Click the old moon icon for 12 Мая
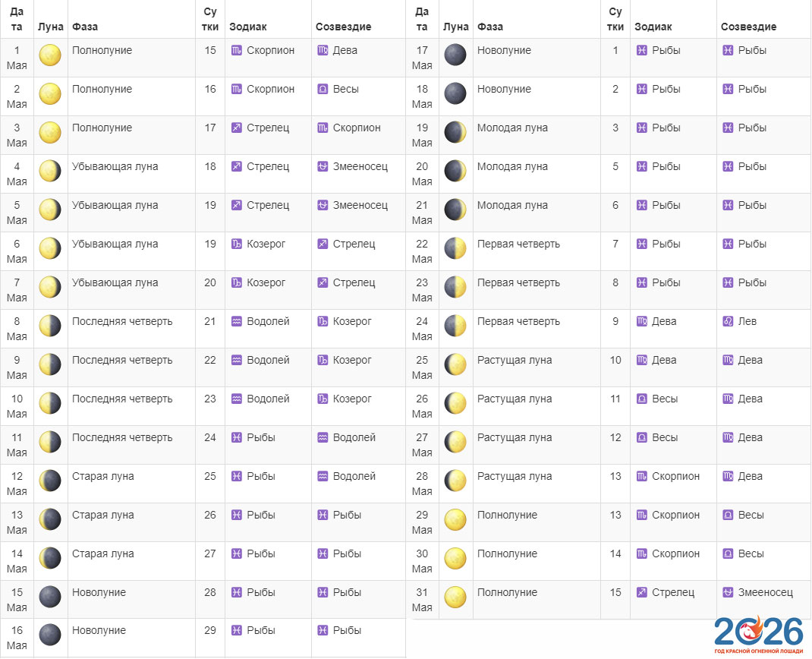This screenshot has height=659, width=812. tap(50, 481)
